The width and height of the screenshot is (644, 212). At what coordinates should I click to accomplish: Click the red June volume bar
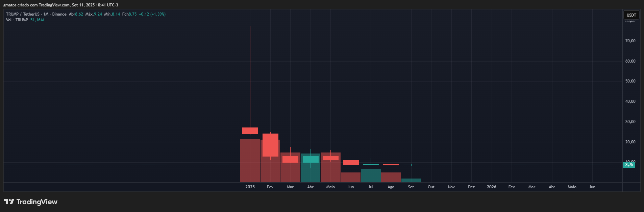pyautogui.click(x=351, y=178)
